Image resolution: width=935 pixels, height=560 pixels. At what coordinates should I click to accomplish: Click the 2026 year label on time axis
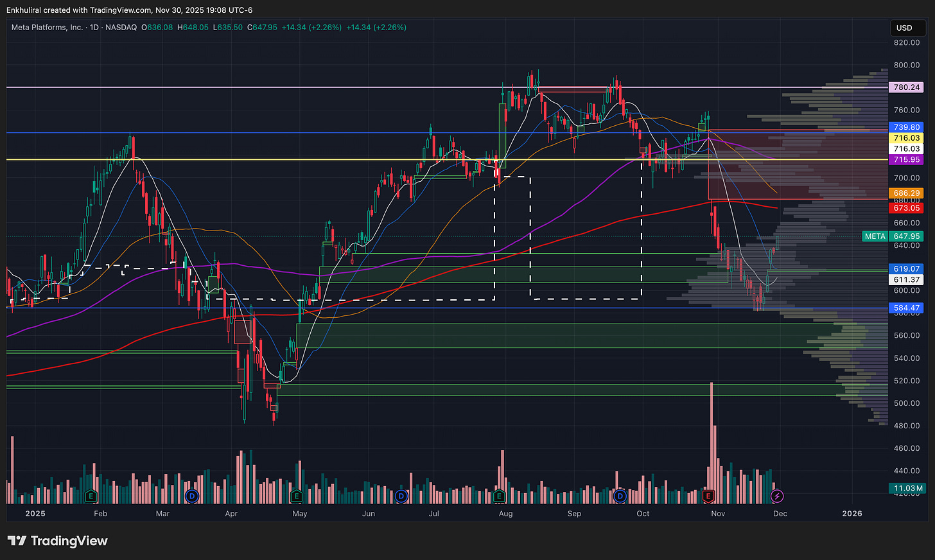852,514
